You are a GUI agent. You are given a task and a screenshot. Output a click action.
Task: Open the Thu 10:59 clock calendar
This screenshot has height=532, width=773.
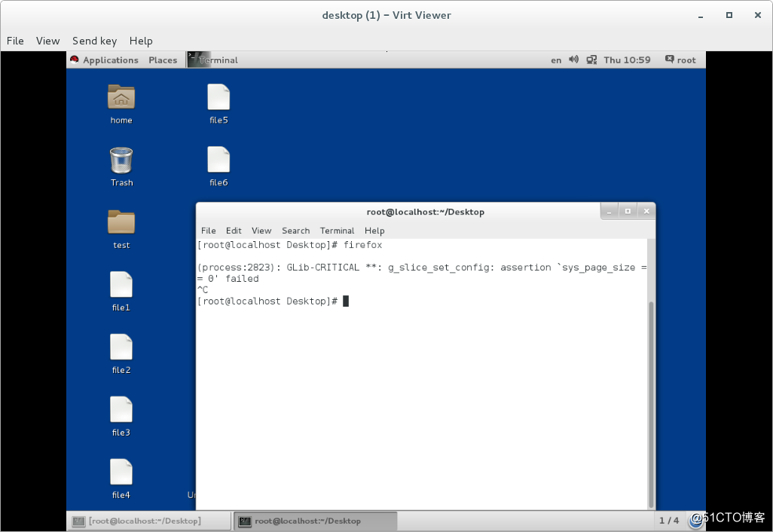coord(627,60)
